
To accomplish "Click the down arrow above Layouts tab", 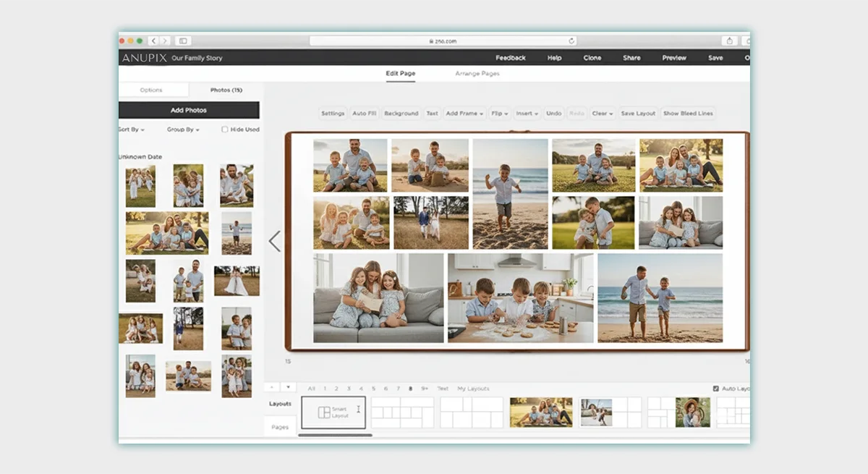I will click(x=289, y=387).
